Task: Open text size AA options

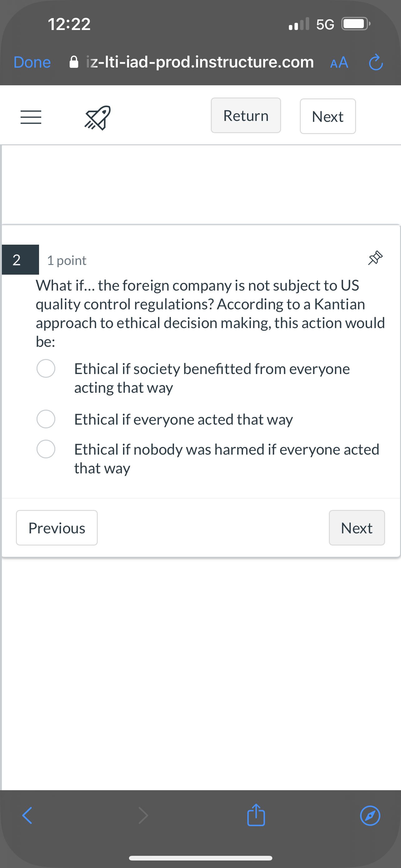Action: [339, 62]
